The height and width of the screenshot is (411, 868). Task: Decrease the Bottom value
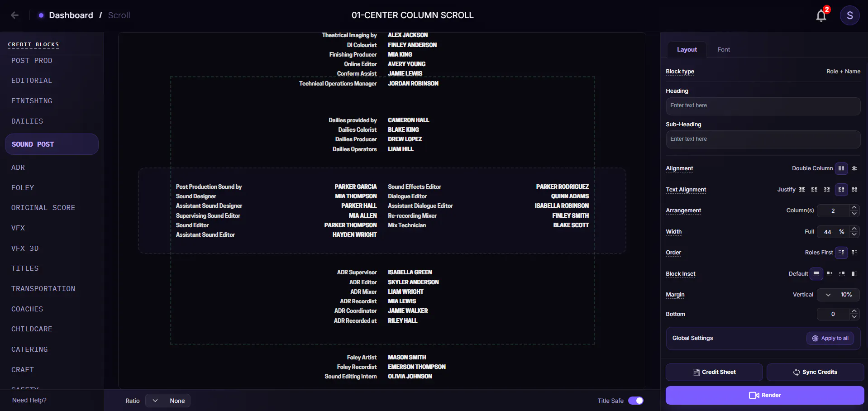point(854,317)
